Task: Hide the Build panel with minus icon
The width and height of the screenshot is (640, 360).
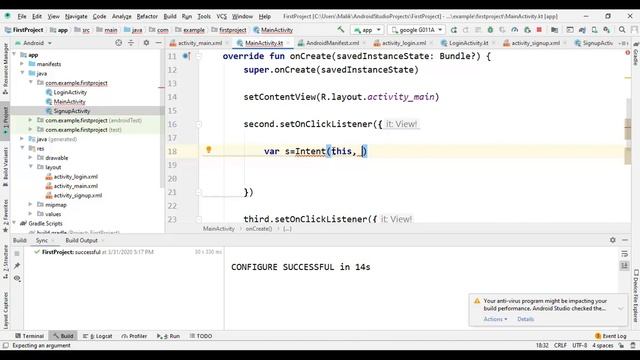Action: [625, 240]
